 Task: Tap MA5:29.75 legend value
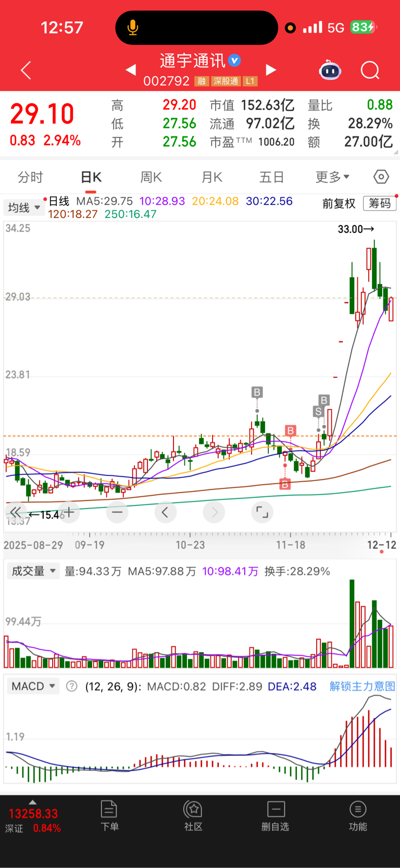click(x=105, y=201)
